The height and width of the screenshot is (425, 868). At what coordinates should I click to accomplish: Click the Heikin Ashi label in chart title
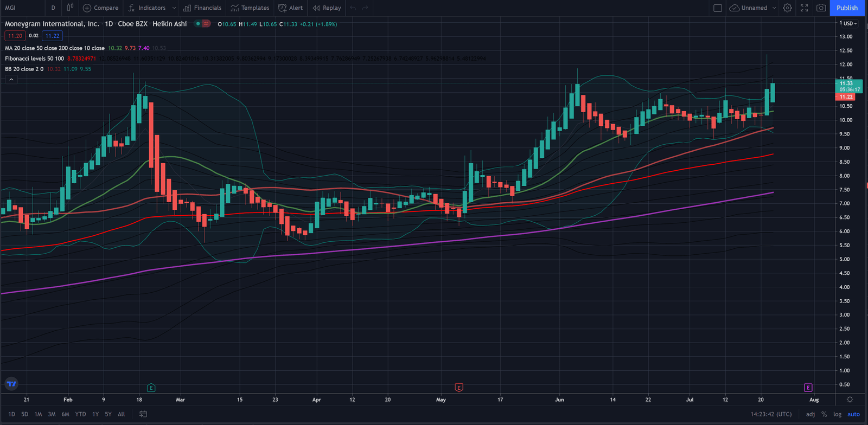point(169,24)
